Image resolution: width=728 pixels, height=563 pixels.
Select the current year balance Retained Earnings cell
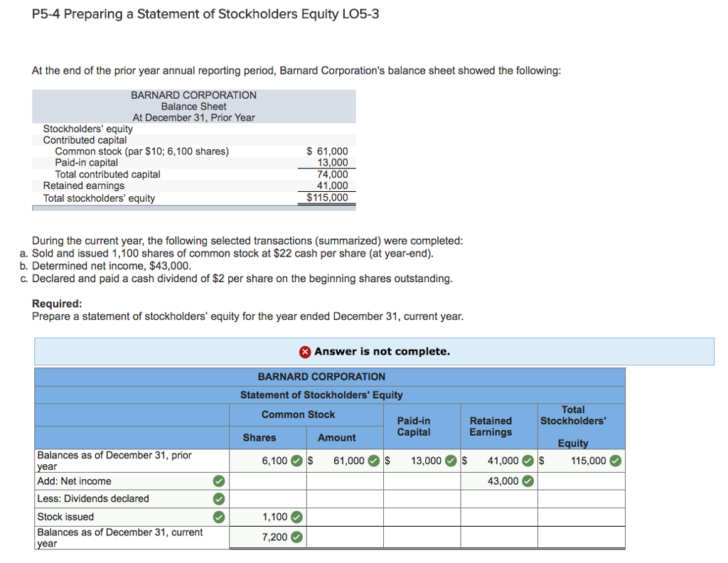point(499,537)
